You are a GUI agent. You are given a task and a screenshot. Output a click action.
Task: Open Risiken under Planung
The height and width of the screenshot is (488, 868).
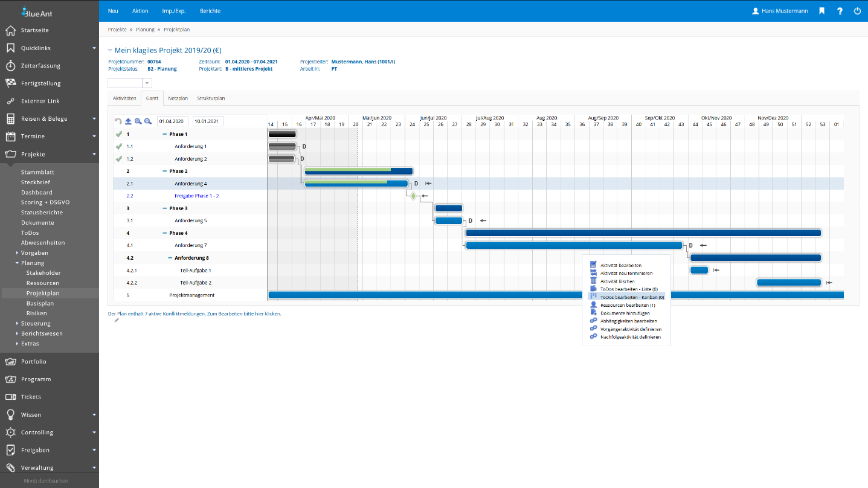(37, 313)
